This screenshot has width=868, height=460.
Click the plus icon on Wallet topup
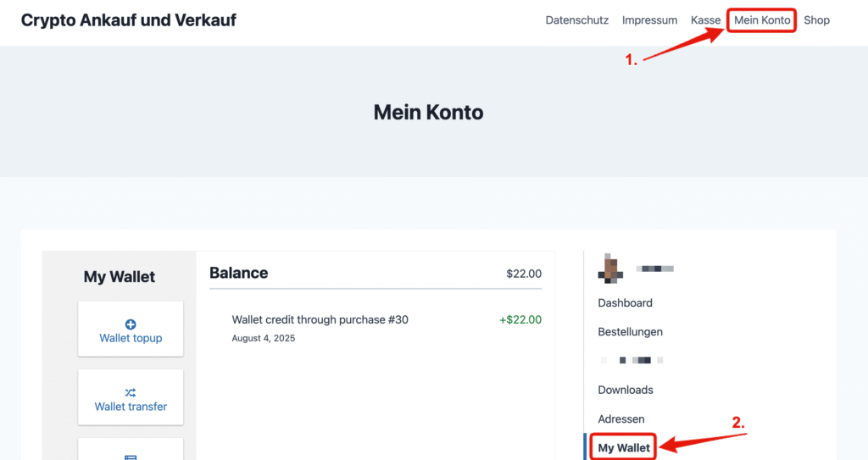pos(131,324)
